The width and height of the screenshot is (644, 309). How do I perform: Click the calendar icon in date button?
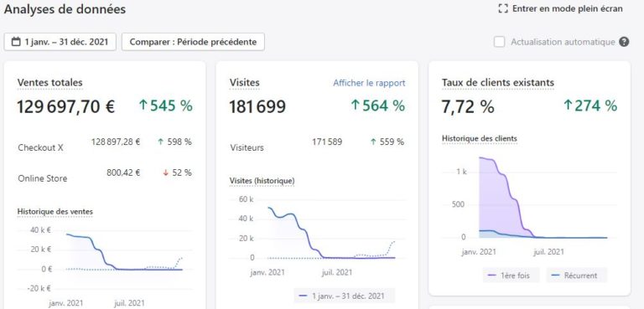pos(16,42)
